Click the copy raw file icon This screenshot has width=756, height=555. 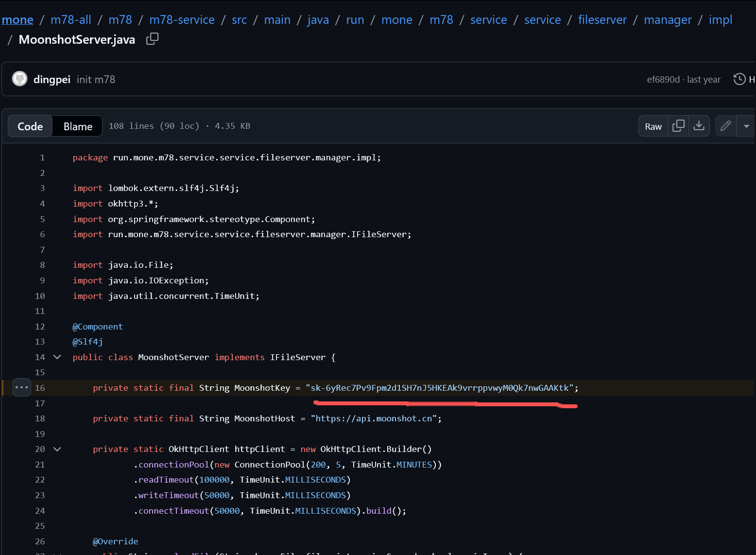click(678, 126)
